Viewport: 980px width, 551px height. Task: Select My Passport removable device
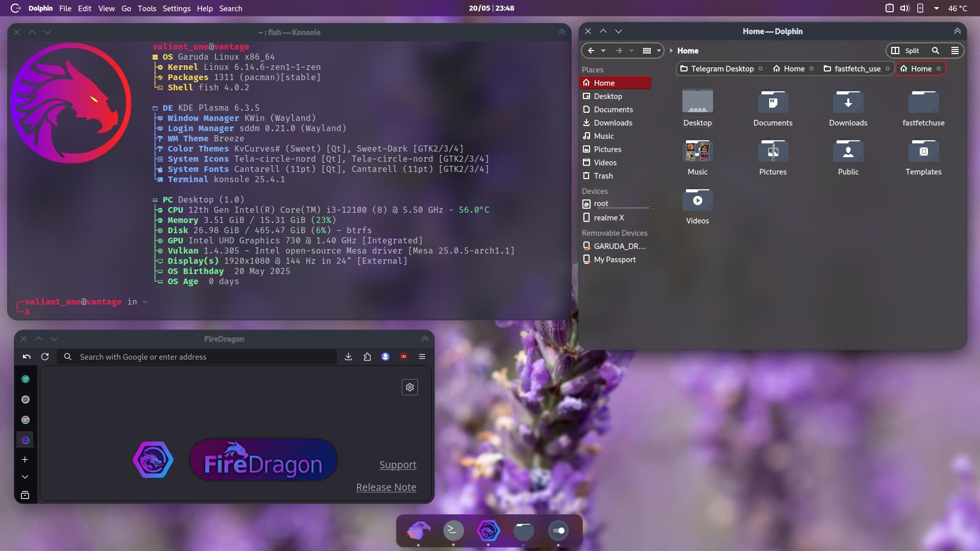(615, 259)
